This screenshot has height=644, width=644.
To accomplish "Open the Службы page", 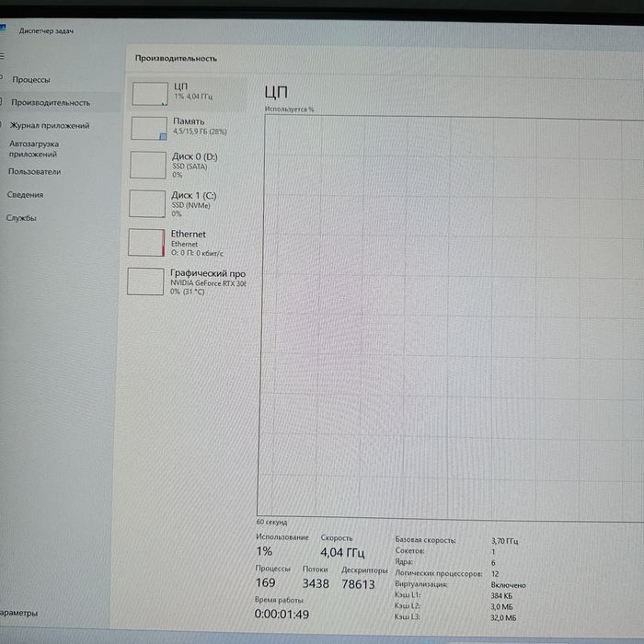I will [21, 218].
